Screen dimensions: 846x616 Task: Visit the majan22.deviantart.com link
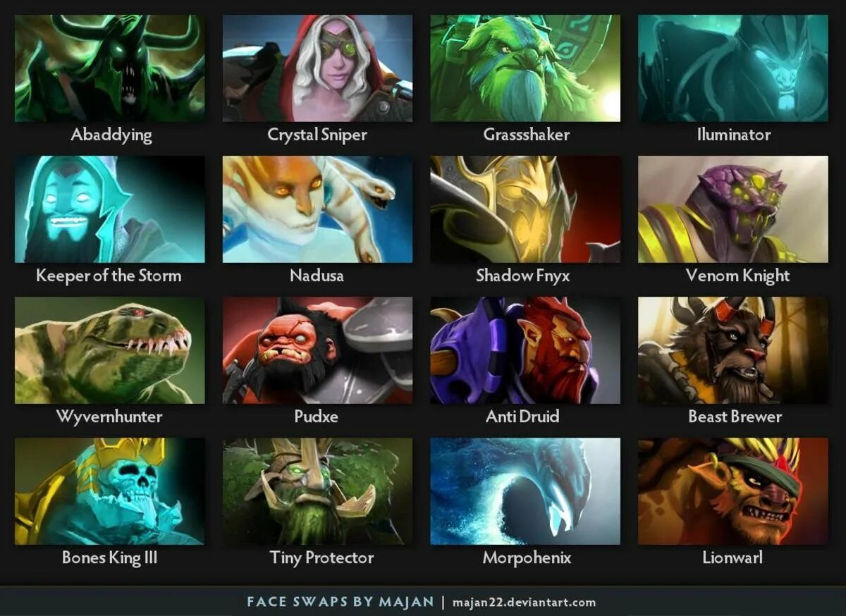(524, 603)
